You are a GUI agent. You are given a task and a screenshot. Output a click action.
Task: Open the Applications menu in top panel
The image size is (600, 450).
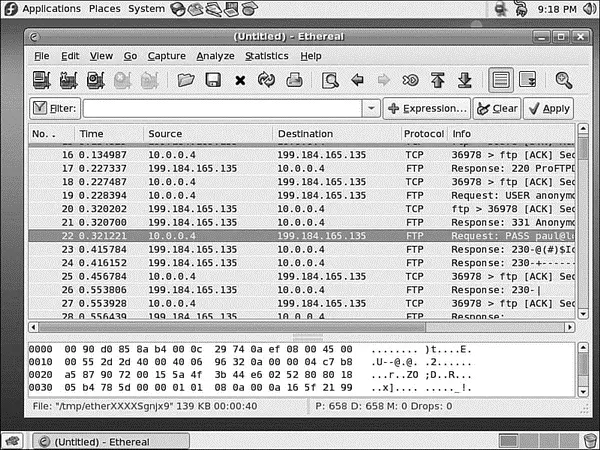point(51,9)
